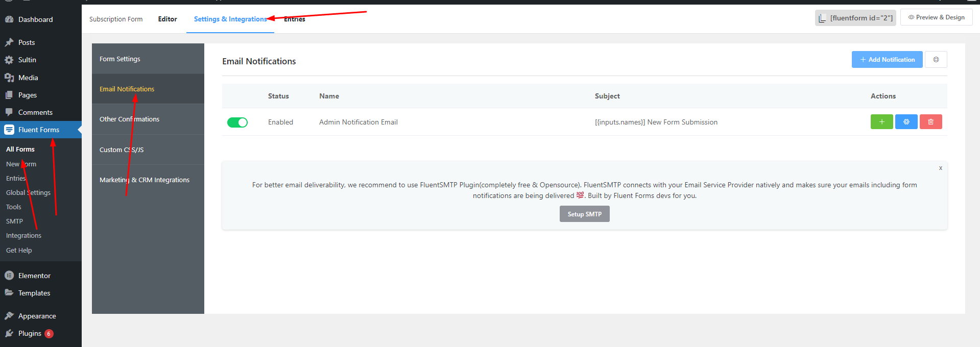Open Elementor in the sidebar

pos(34,276)
